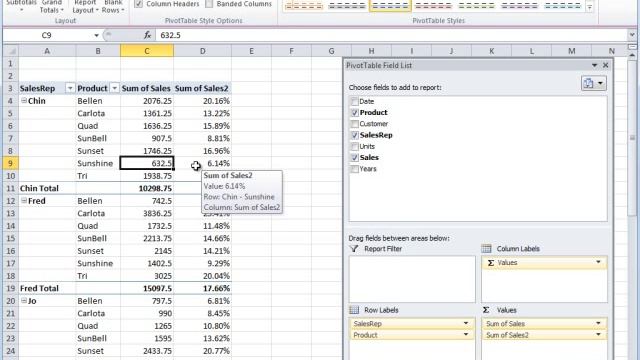The width and height of the screenshot is (640, 360).
Task: Click the Report Filter funnel icon
Action: 354,249
